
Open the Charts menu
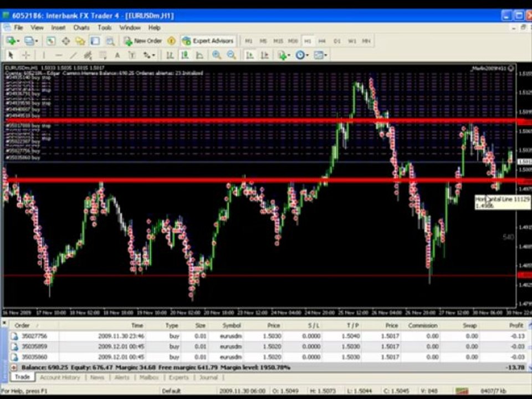point(81,28)
